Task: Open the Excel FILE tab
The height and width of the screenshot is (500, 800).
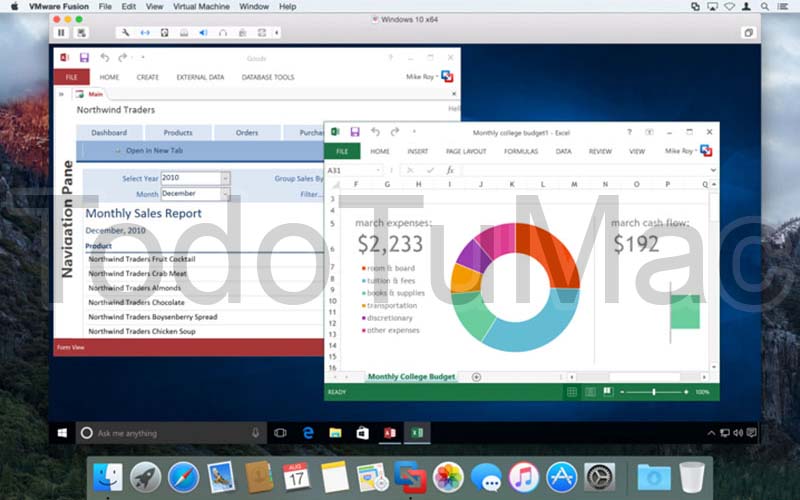Action: point(342,151)
